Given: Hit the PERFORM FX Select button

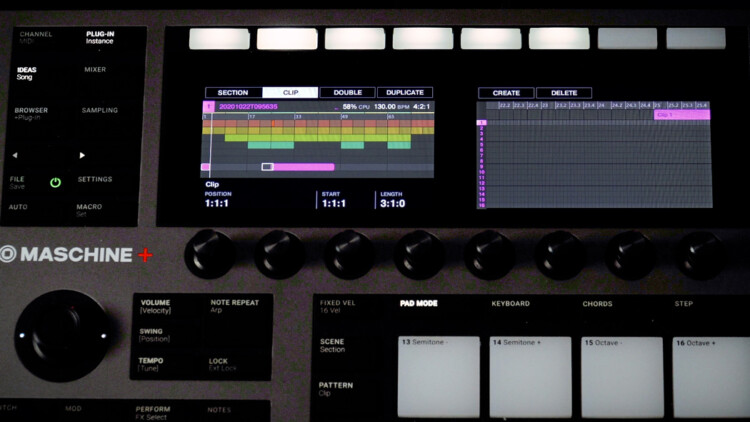Looking at the screenshot, I should (153, 413).
